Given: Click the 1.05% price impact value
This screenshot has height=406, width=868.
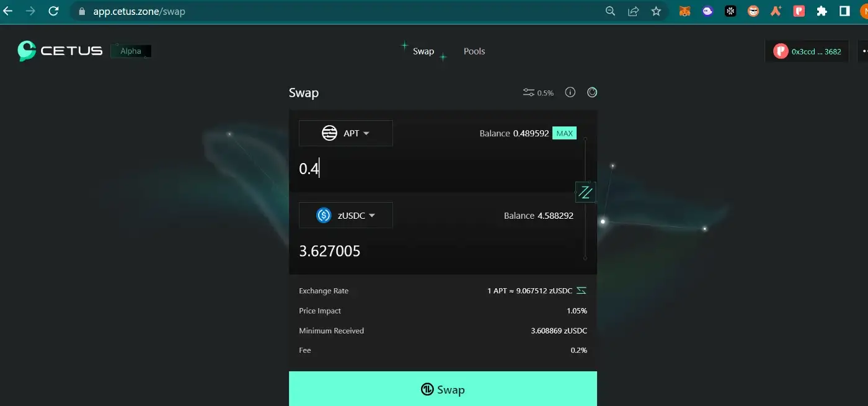Looking at the screenshot, I should [577, 311].
